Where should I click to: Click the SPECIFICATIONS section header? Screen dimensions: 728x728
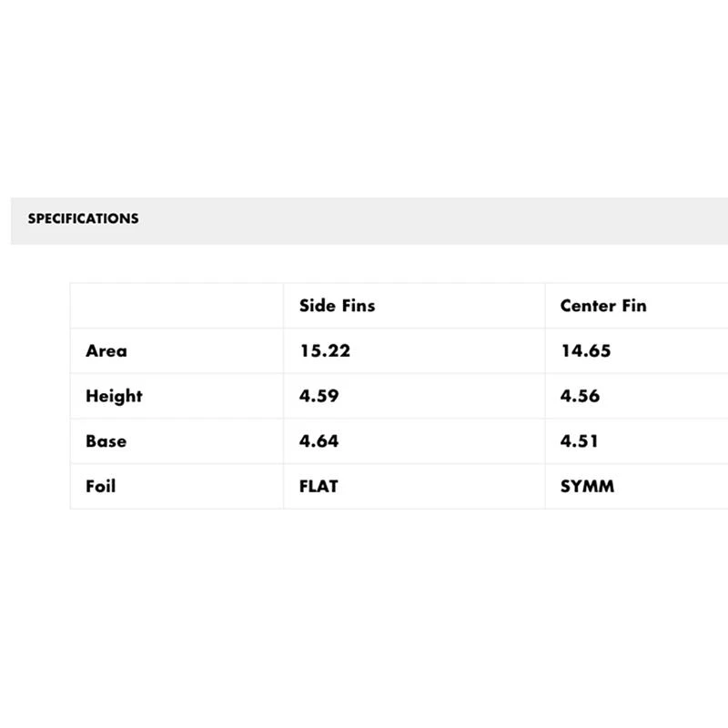point(83,219)
